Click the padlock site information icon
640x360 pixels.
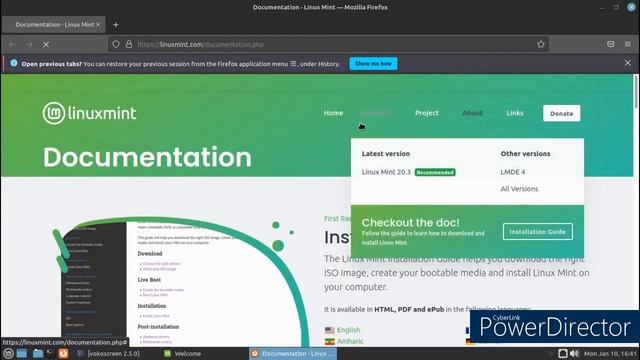(129, 44)
